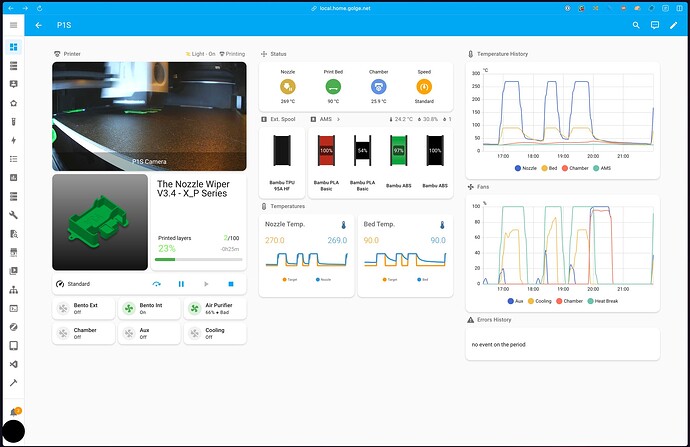Click the Printing status chip
This screenshot has width=690, height=447.
232,54
